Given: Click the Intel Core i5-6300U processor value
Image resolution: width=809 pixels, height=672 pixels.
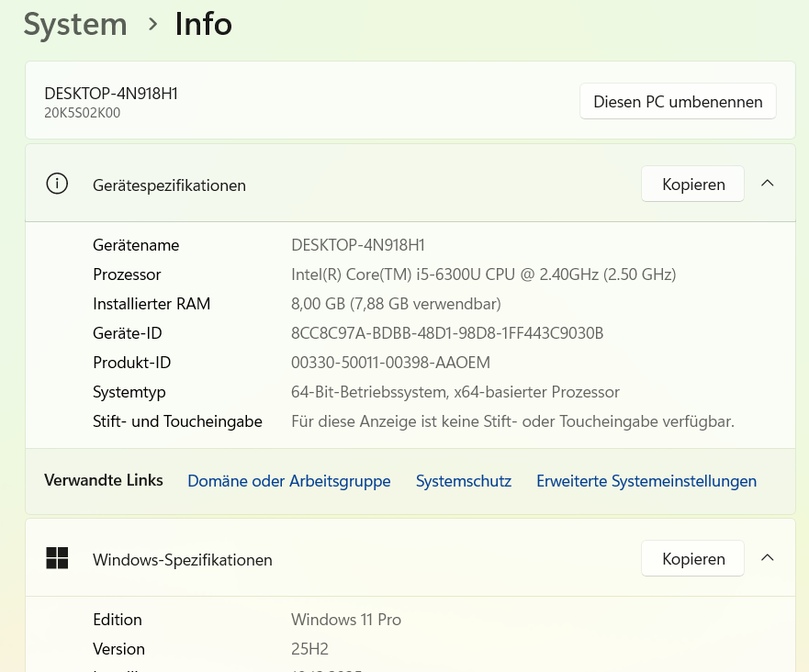Looking at the screenshot, I should tap(483, 274).
